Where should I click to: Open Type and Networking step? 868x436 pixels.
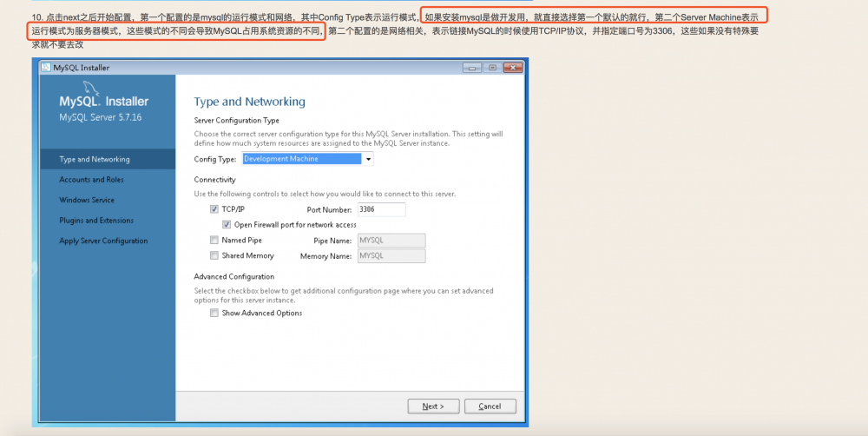click(108, 160)
